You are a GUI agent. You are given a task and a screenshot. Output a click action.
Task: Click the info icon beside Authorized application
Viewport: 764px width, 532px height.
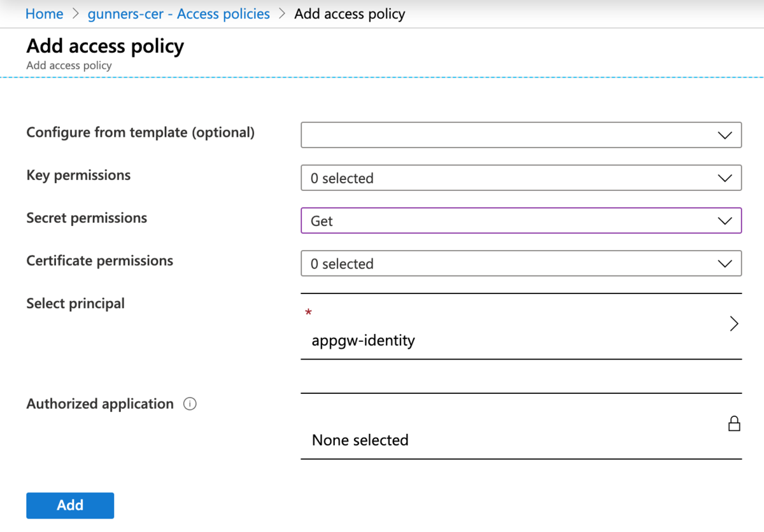189,403
